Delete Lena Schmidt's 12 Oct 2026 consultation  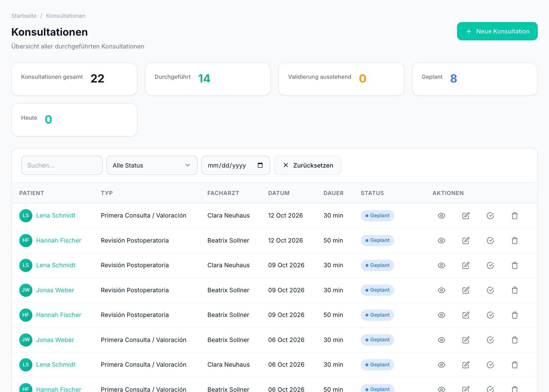(x=515, y=216)
